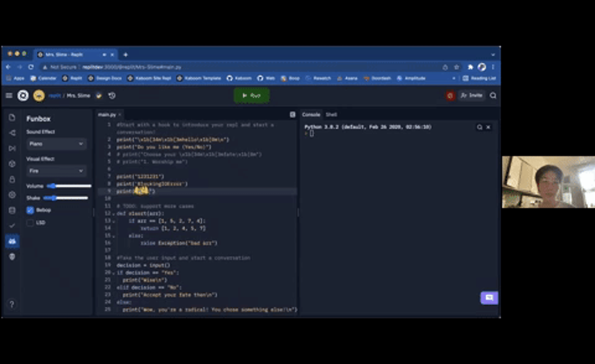Uncheck the Bebop checkbox
Image resolution: width=595 pixels, height=364 pixels.
[30, 210]
